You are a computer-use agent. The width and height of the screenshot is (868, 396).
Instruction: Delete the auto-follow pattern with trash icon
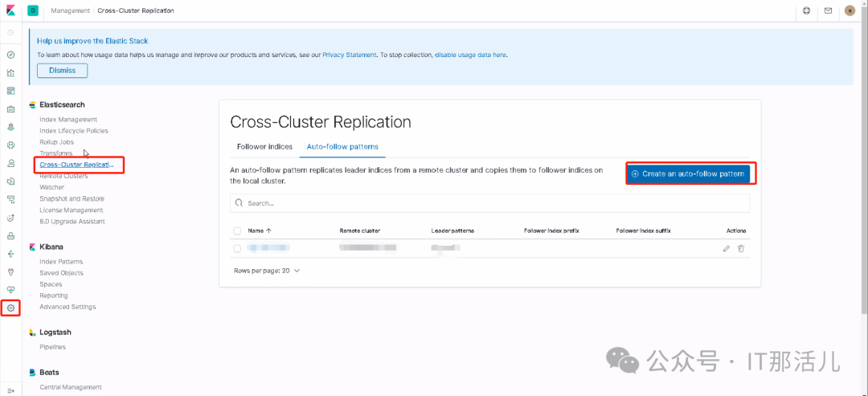(741, 249)
